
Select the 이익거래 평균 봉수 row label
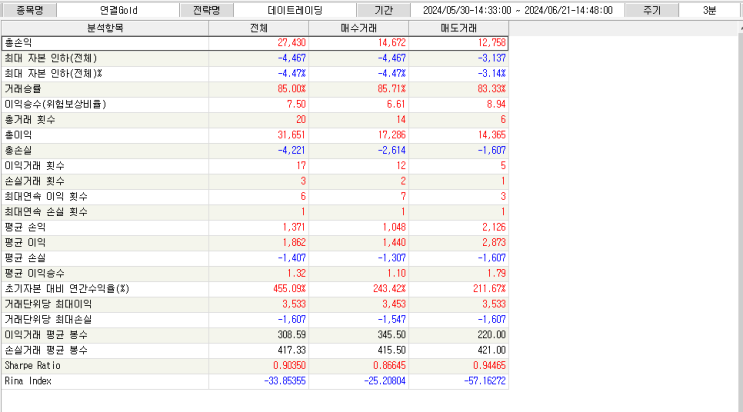(x=46, y=335)
